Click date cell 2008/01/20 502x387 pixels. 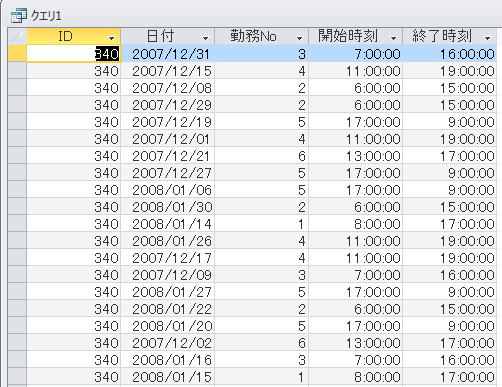(x=168, y=326)
